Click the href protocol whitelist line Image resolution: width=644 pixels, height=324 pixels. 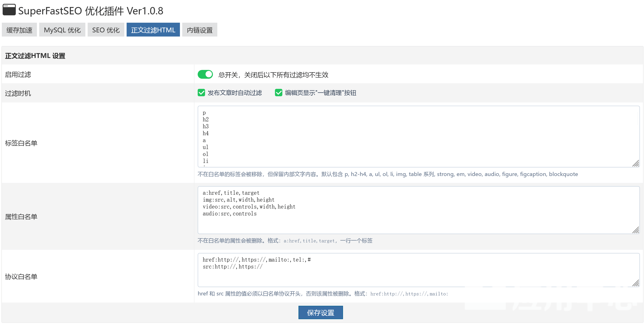coord(256,260)
